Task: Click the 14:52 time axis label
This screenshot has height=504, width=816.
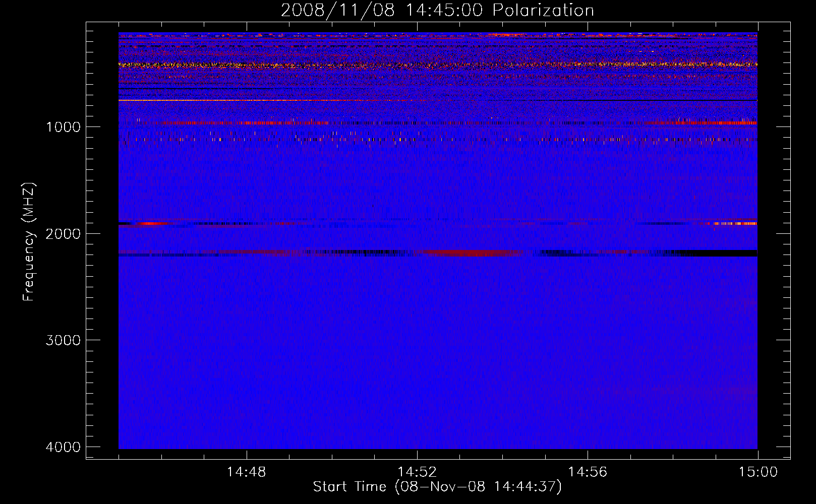Action: 417,472
